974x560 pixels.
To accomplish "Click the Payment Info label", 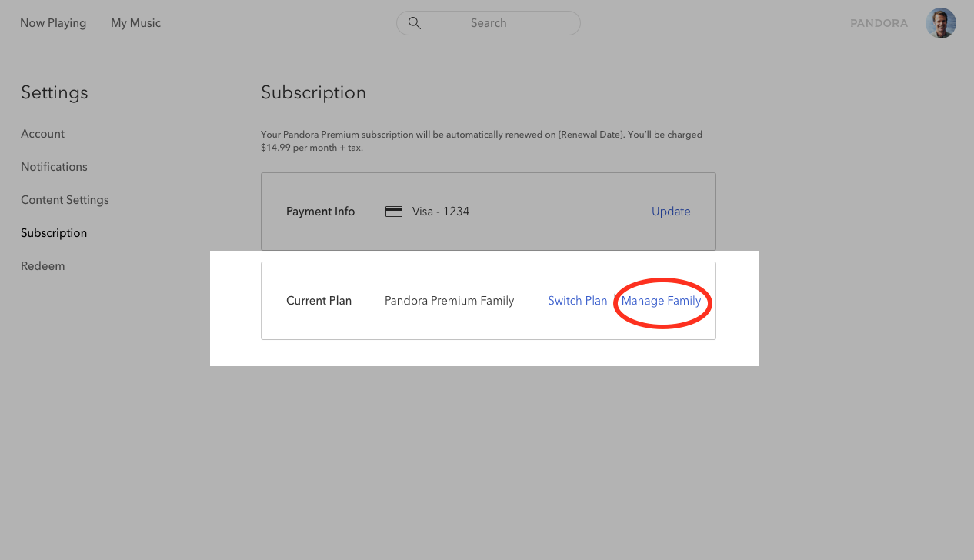I will click(x=320, y=212).
